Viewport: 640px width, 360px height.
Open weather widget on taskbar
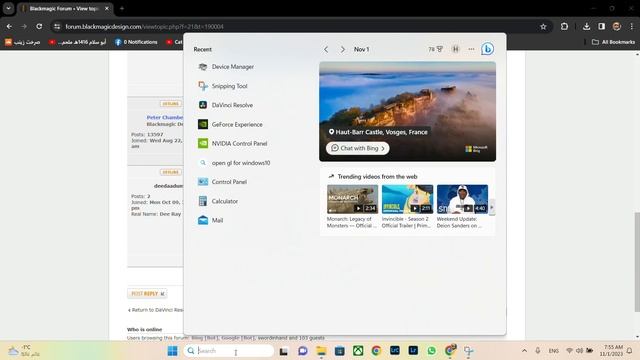click(24, 351)
